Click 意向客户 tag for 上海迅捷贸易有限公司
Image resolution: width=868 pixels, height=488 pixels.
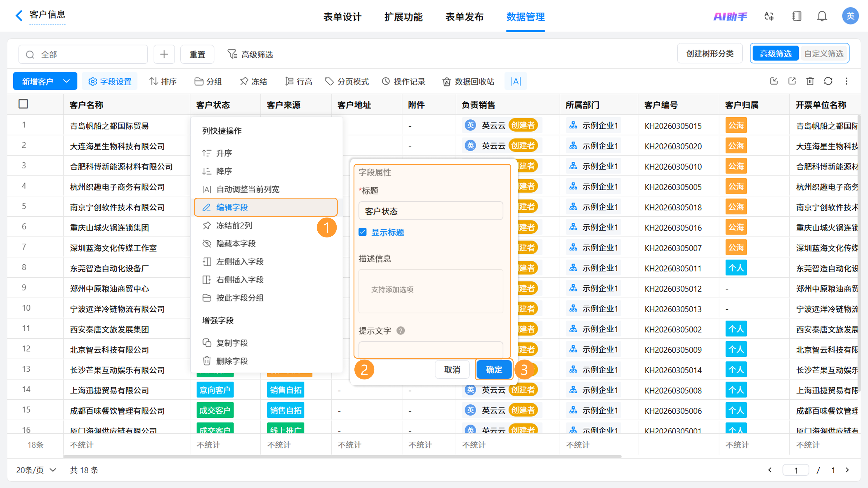coord(215,390)
